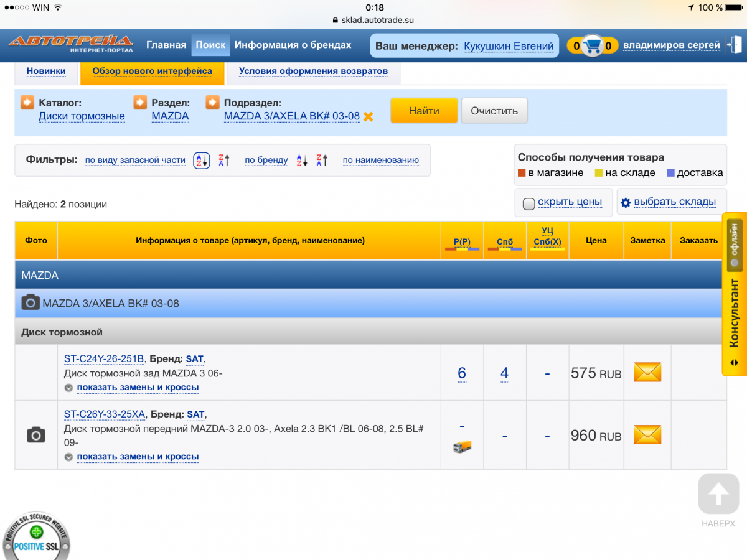View photo of ST-C26Y-33-25XA brake disc
The height and width of the screenshot is (560, 747).
[36, 435]
